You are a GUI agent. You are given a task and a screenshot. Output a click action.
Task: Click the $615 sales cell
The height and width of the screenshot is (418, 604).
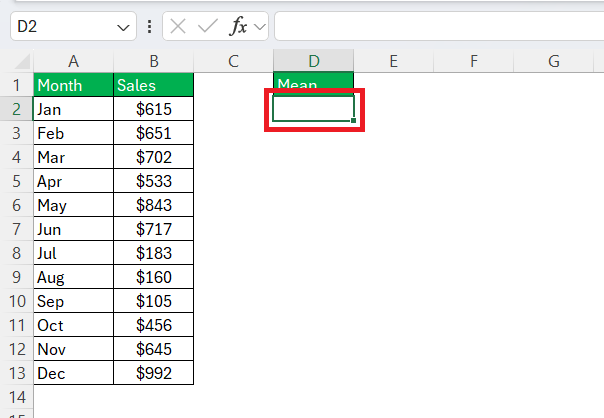154,109
